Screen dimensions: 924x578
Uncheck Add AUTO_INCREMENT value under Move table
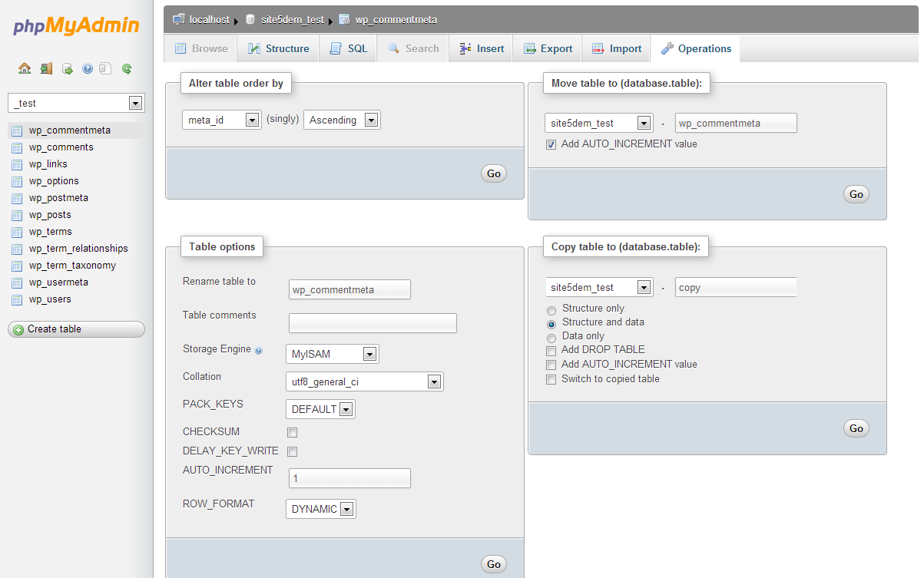click(x=551, y=144)
